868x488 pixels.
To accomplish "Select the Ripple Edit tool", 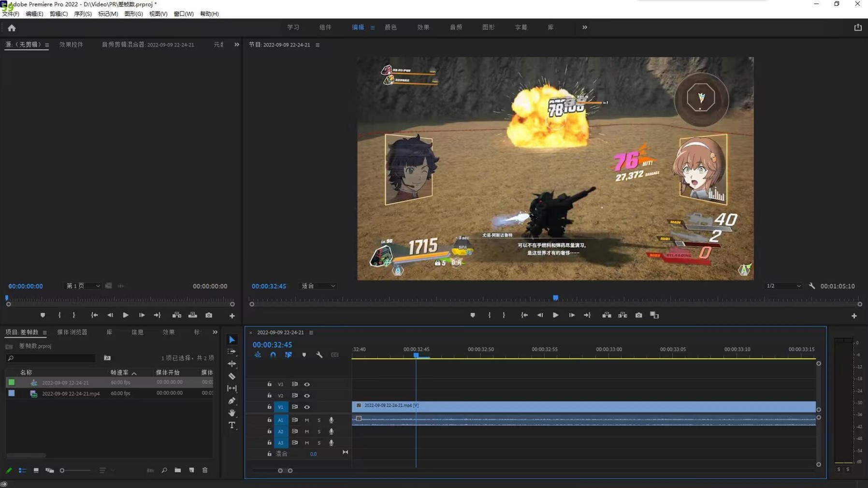I will point(232,364).
